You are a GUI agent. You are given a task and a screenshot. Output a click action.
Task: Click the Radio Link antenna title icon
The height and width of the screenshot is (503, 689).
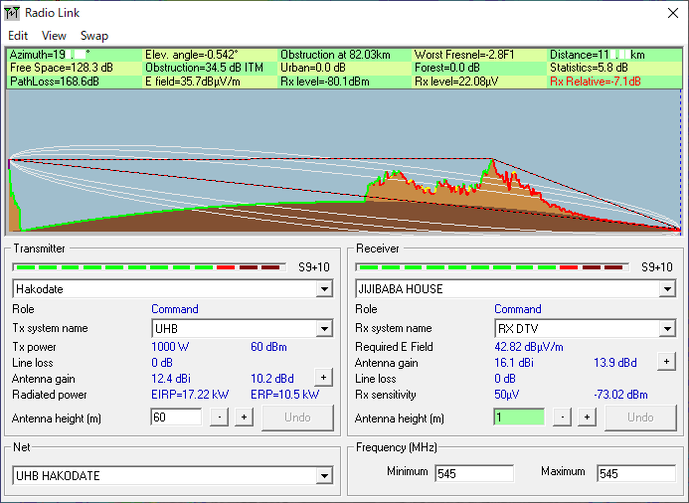point(12,13)
